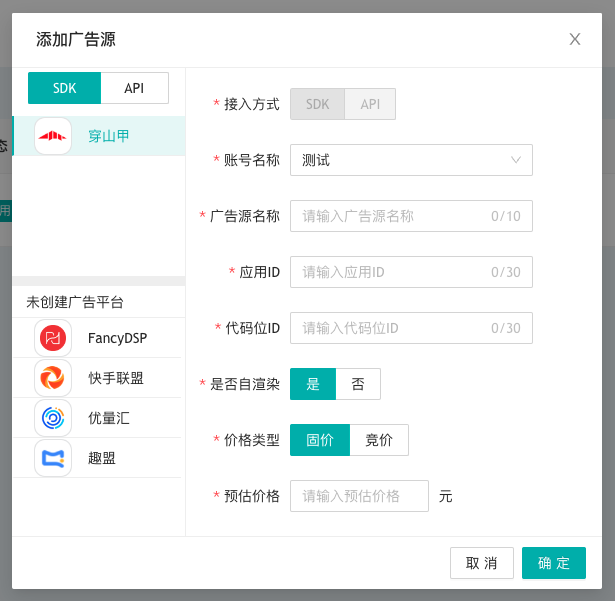Screen dimensions: 615x601
Task: Click the 优量汇 logo icon
Action: coord(53,418)
